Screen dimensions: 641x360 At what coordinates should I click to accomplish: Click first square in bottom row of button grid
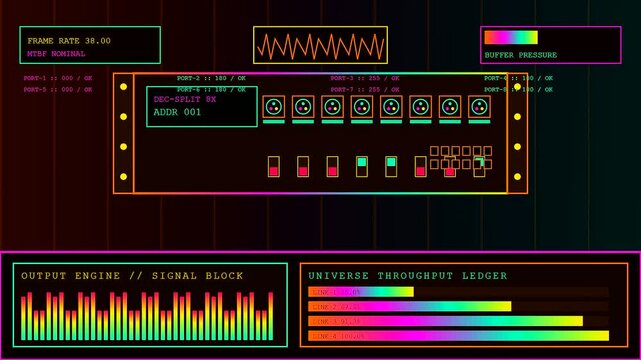tap(434, 164)
